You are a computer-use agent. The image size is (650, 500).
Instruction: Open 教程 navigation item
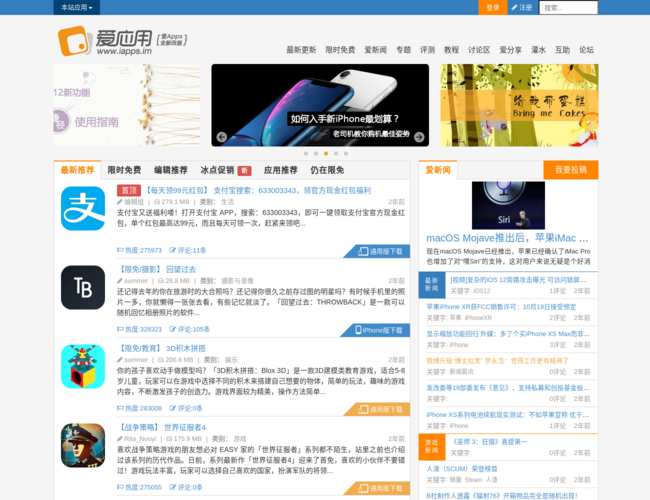(x=451, y=50)
